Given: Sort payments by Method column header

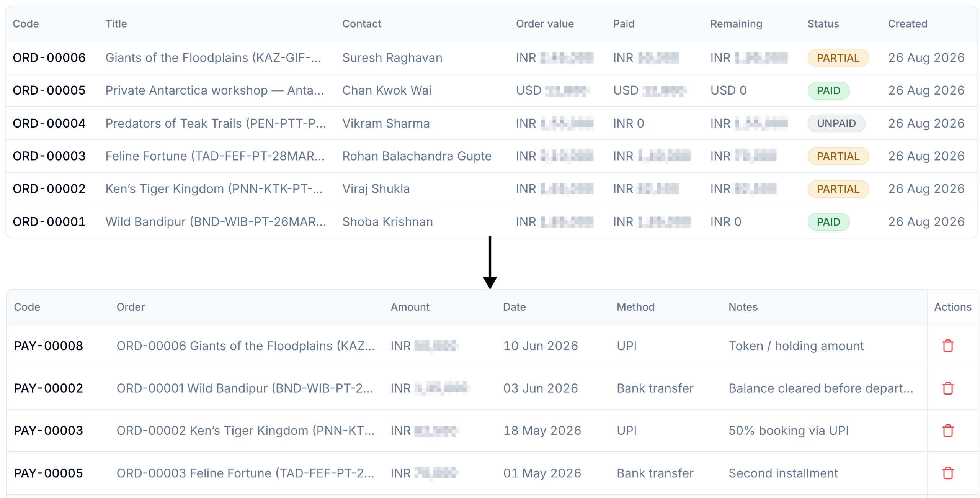Looking at the screenshot, I should pyautogui.click(x=635, y=307).
